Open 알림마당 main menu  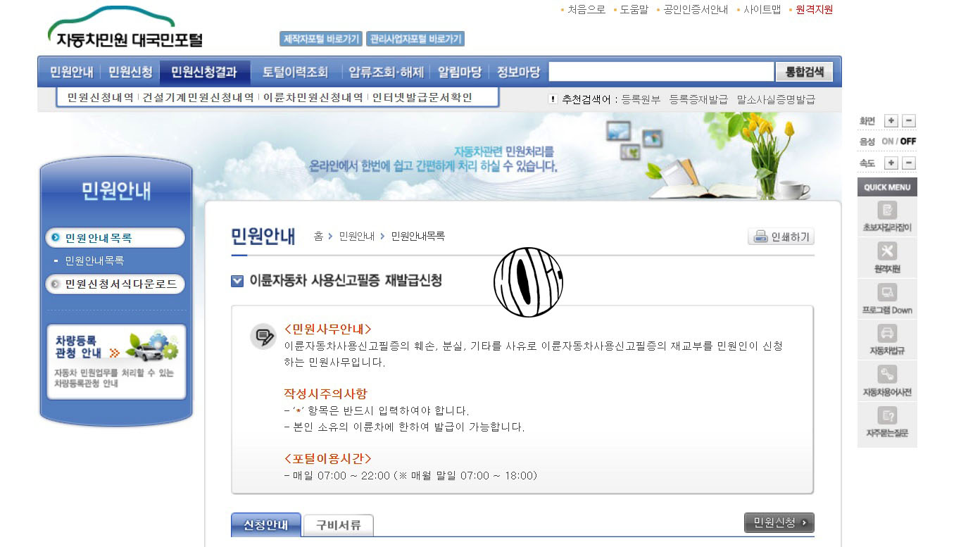460,72
